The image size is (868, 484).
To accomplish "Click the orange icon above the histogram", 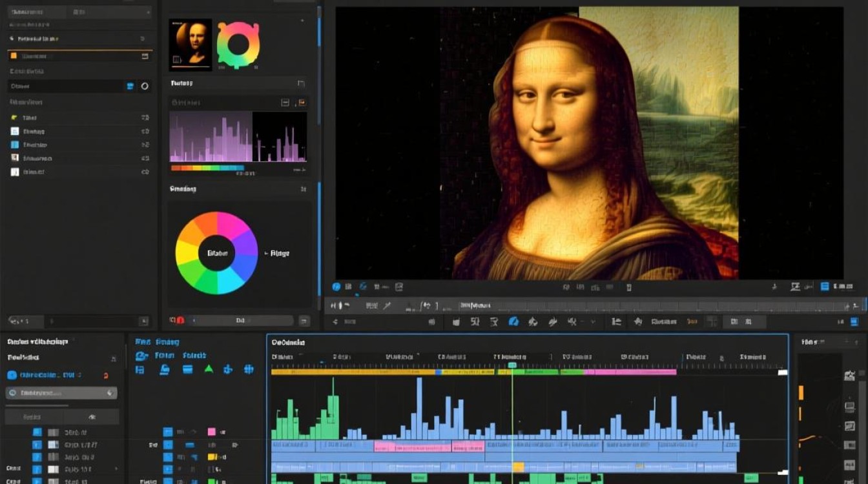I will coord(301,103).
